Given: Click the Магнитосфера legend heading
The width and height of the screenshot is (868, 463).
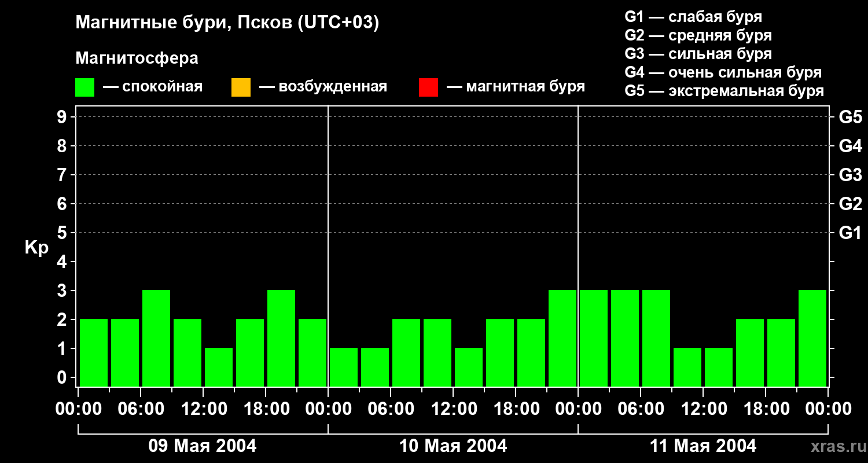Looking at the screenshot, I should coord(137,58).
